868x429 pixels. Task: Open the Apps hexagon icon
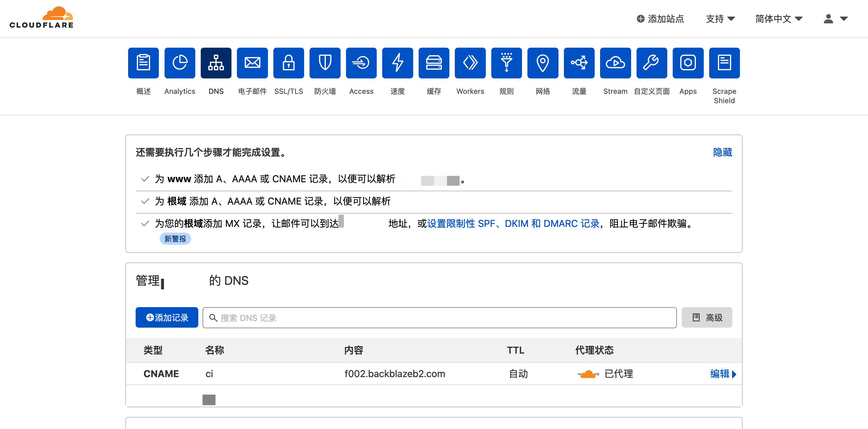(688, 63)
